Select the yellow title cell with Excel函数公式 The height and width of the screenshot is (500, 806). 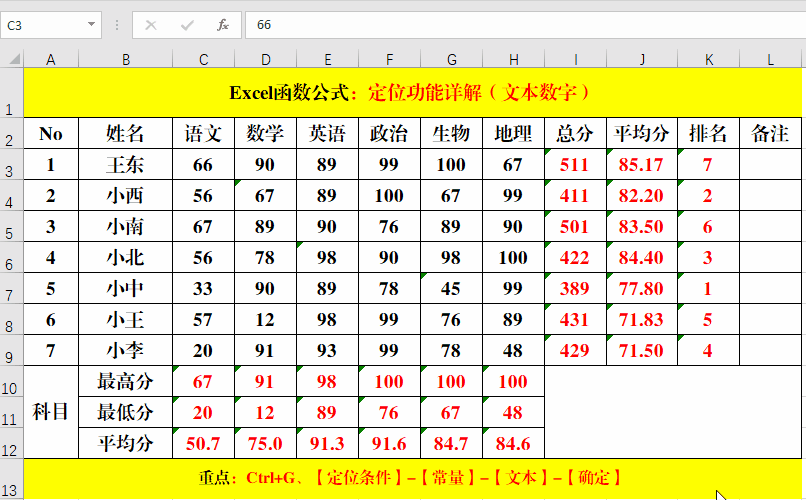pos(412,93)
